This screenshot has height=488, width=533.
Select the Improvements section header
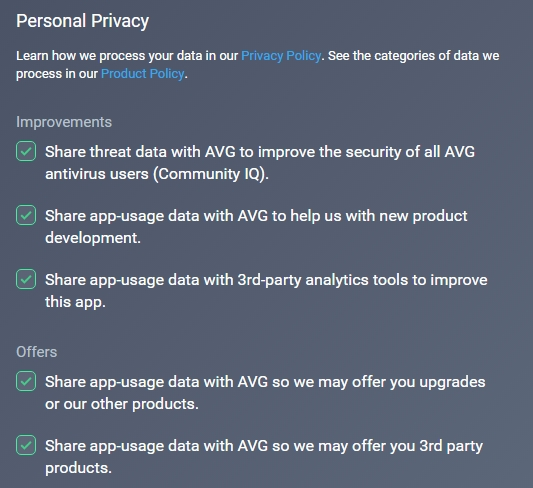[64, 122]
